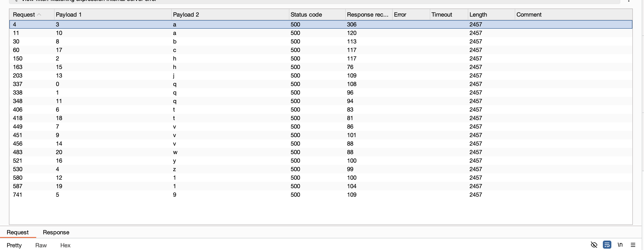This screenshot has width=644, height=250.
Task: Click the sort arrow on Request column
Action: point(39,15)
